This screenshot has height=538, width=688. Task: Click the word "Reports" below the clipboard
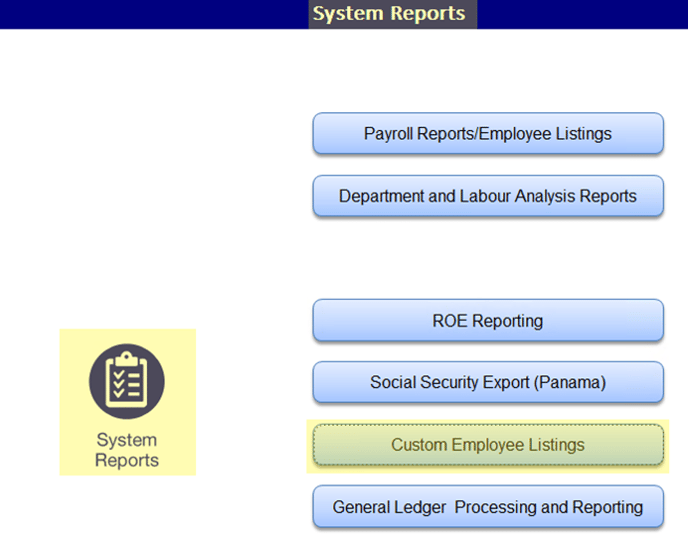127,461
